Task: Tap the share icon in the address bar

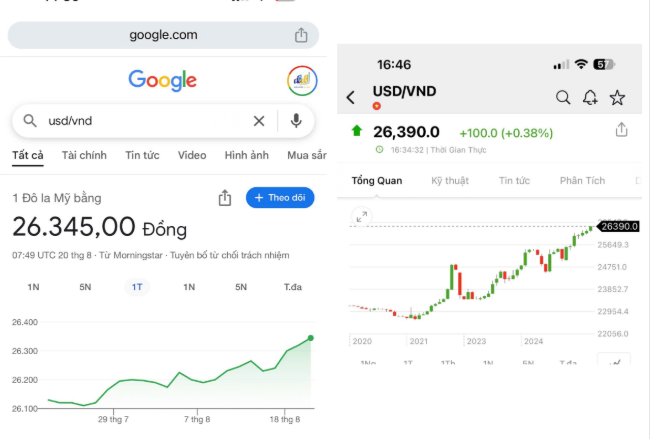Action: (x=301, y=35)
